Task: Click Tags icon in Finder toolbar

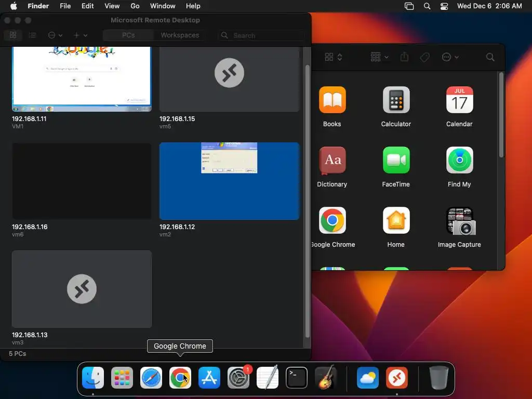Action: pyautogui.click(x=424, y=57)
